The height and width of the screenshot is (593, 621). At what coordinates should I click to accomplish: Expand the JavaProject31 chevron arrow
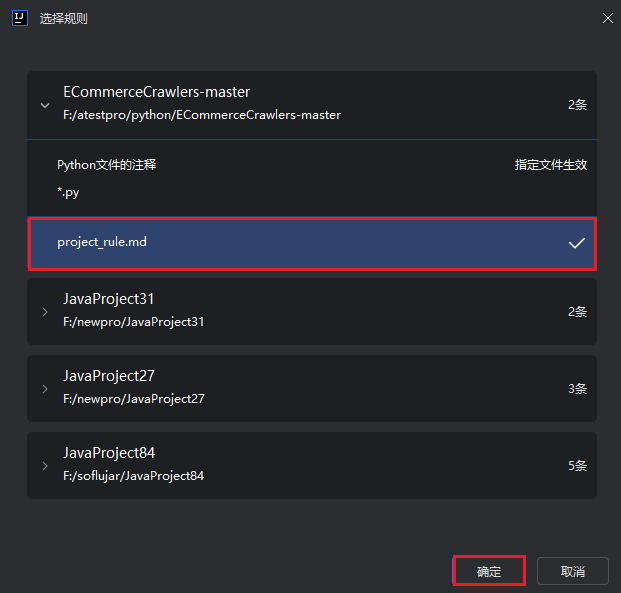click(44, 311)
